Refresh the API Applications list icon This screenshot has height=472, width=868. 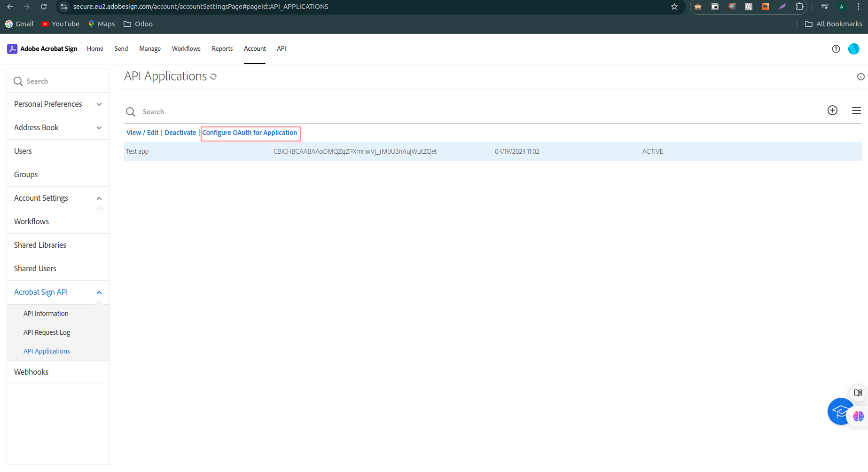(213, 77)
